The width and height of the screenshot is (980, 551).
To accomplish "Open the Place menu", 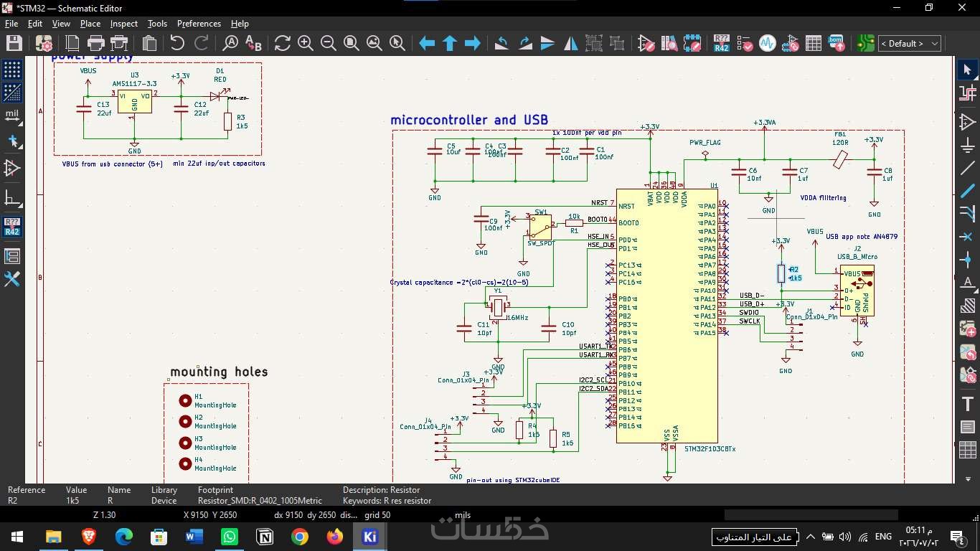I will (90, 24).
